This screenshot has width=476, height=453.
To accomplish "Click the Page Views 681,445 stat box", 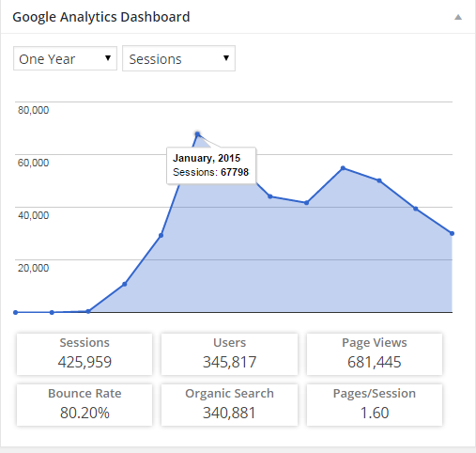I will click(x=375, y=354).
